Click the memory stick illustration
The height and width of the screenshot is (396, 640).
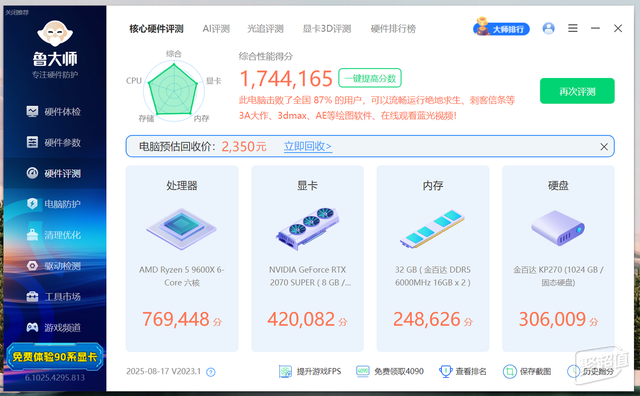pyautogui.click(x=433, y=229)
